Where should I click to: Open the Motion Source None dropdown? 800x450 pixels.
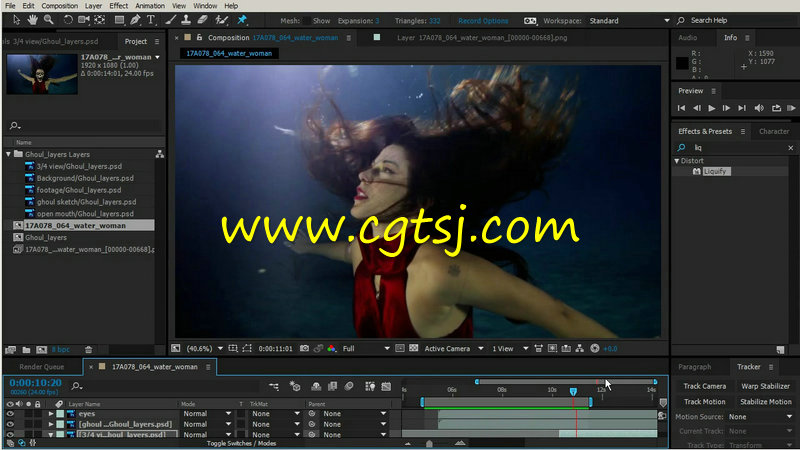pyautogui.click(x=760, y=417)
